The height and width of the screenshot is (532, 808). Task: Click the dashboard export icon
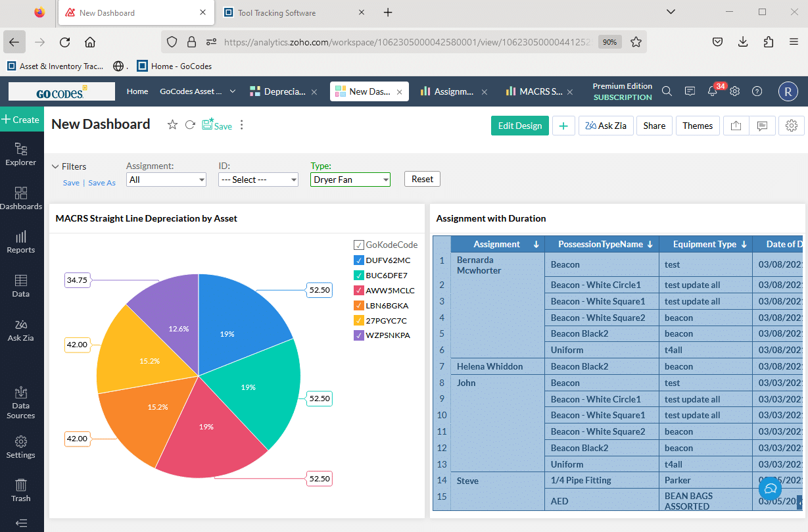736,126
